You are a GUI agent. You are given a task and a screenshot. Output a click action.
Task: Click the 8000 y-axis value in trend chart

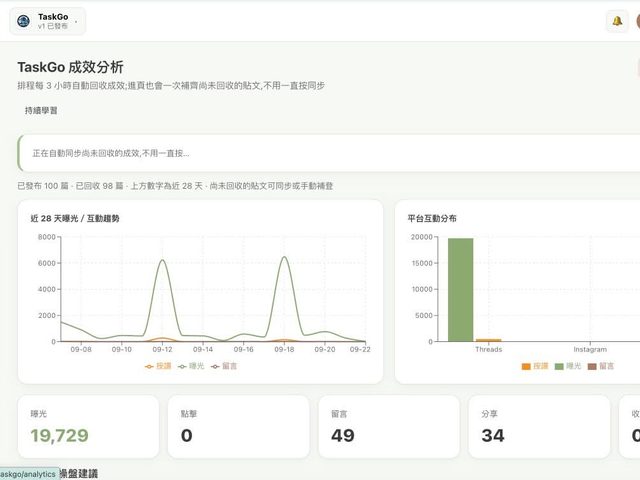47,237
